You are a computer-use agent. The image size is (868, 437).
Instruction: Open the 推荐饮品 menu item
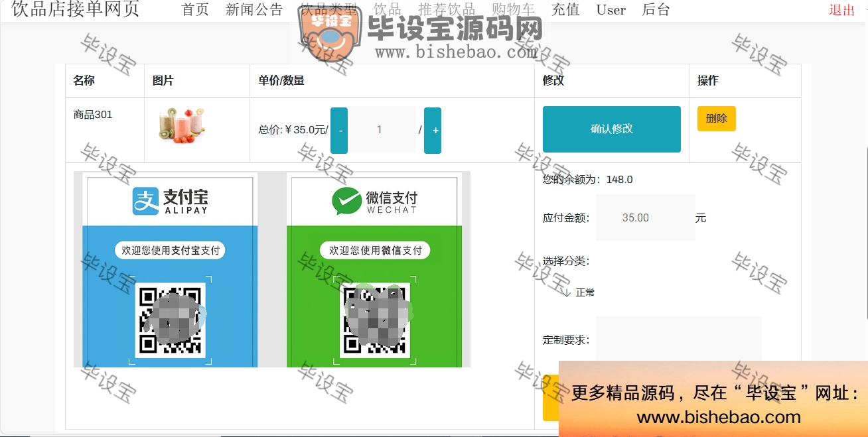(x=447, y=10)
